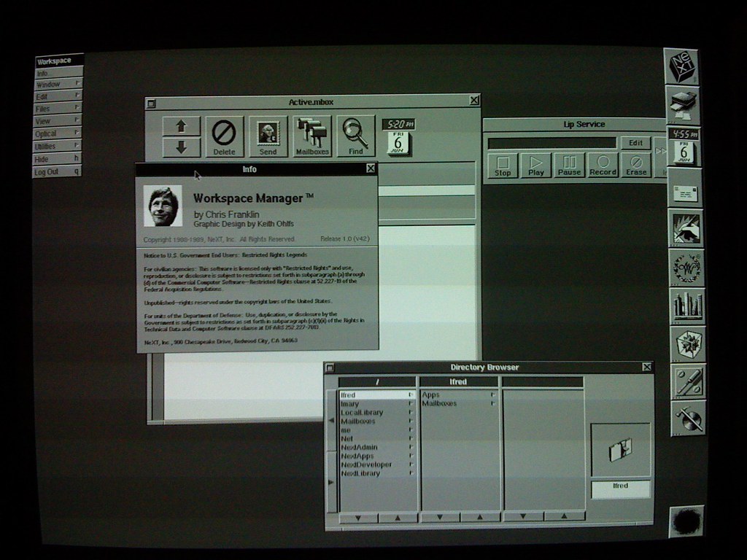Click the Send stamp icon

[268, 136]
